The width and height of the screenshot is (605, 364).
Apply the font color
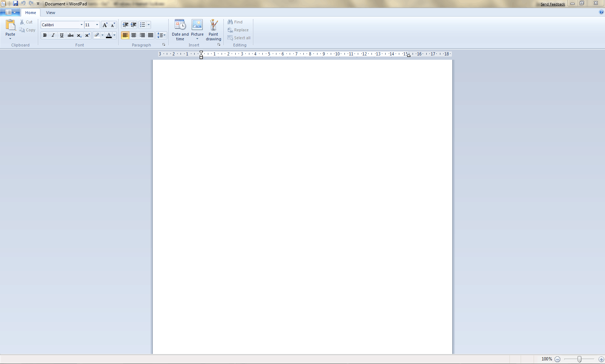(x=109, y=35)
